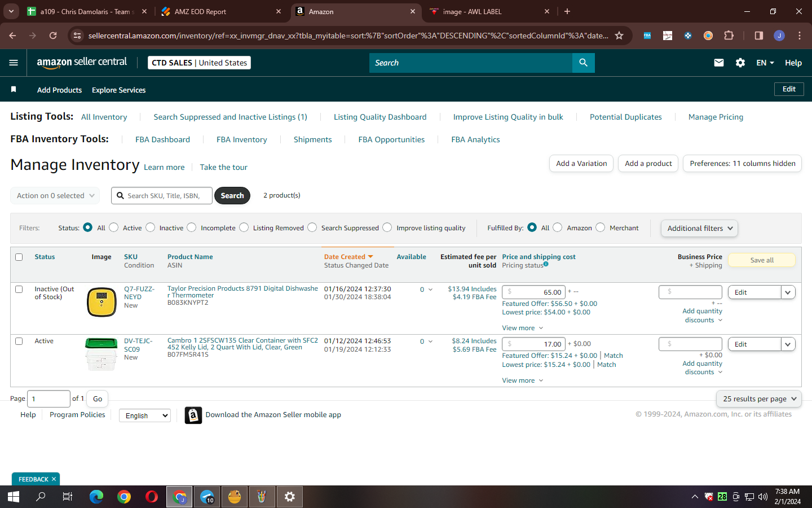Open Listing Quality Dashboard
Image resolution: width=812 pixels, height=508 pixels.
click(380, 117)
